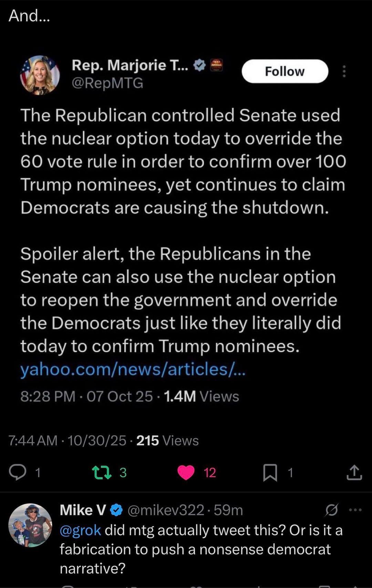Tap the blue verified badge beside Mike V
Screen dimensions: 372x588
click(116, 510)
